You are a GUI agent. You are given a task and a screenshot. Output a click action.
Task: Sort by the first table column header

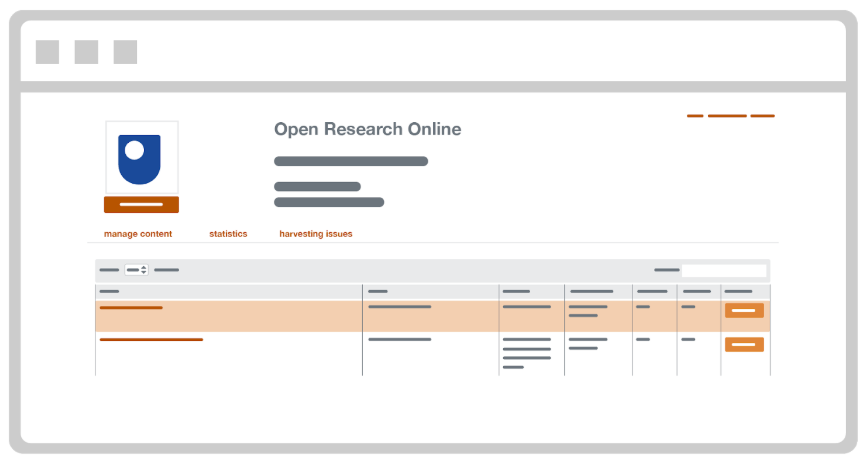110,291
